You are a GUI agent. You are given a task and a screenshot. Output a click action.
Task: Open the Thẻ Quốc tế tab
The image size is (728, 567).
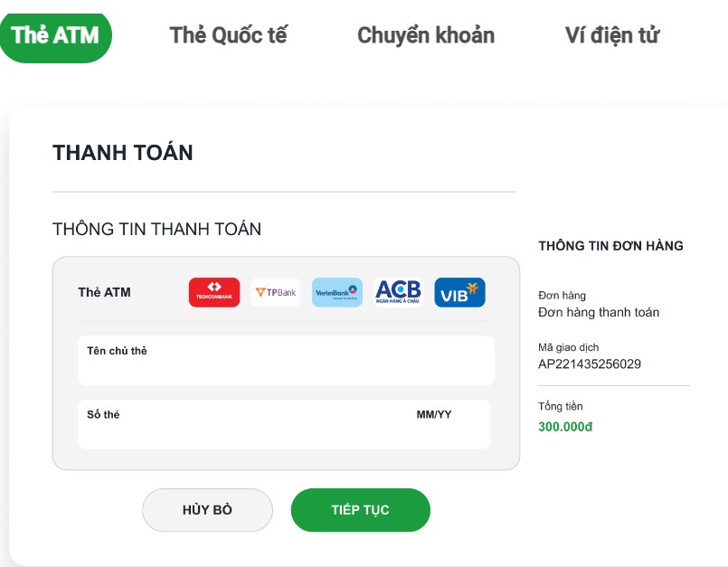pyautogui.click(x=229, y=36)
